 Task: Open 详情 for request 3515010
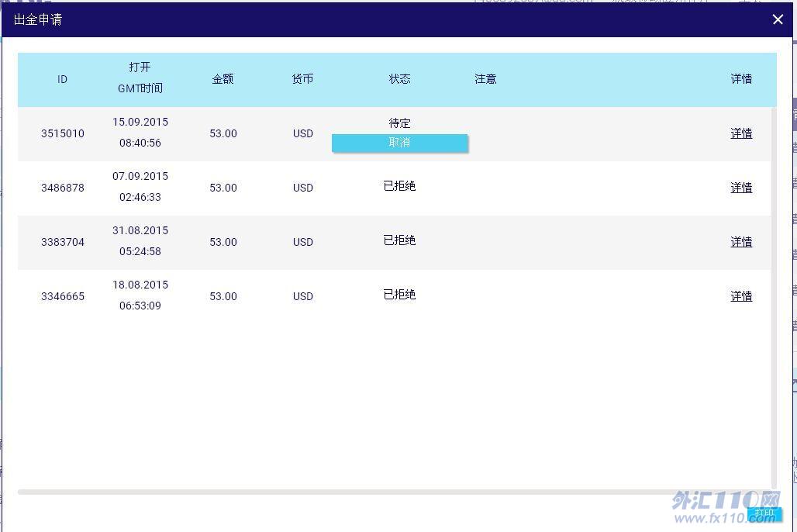741,133
